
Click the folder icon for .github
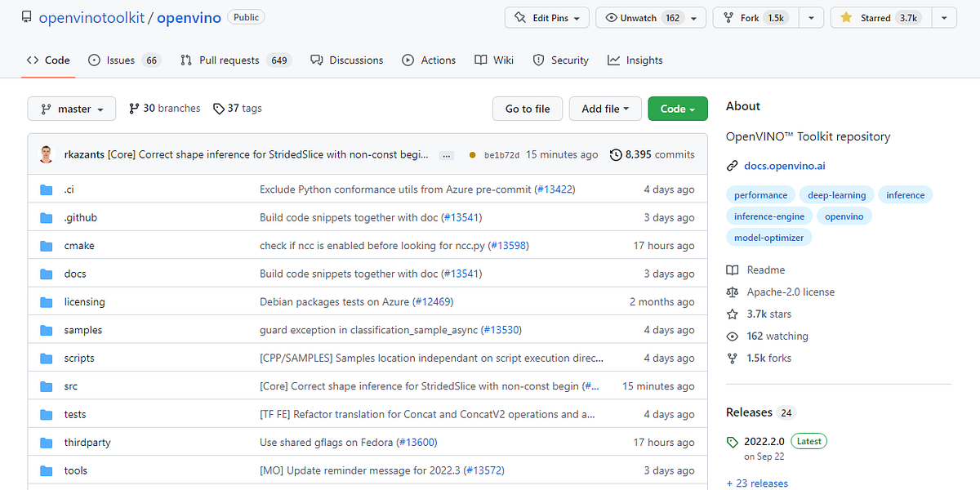point(46,218)
